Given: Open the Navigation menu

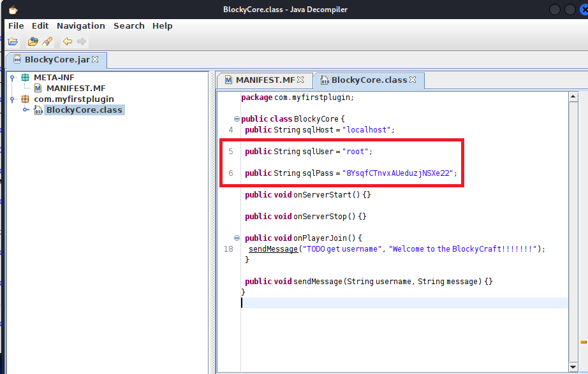Looking at the screenshot, I should coord(80,26).
